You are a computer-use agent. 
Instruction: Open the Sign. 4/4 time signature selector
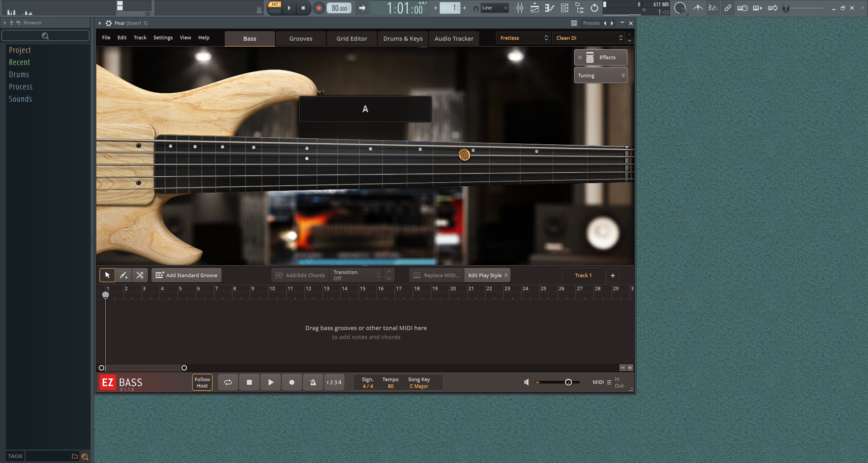368,383
